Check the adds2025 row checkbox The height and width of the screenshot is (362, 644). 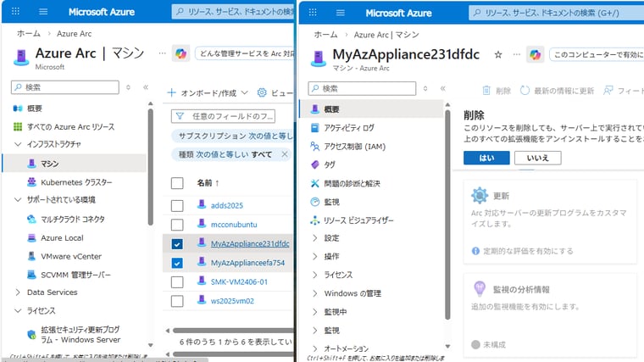click(x=177, y=205)
